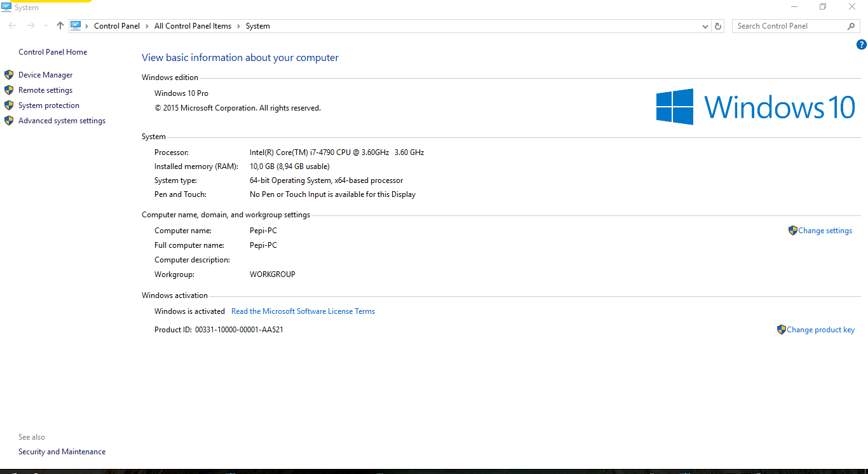Viewport: 868px width, 474px height.
Task: Go to Control Panel Home
Action: pos(53,52)
